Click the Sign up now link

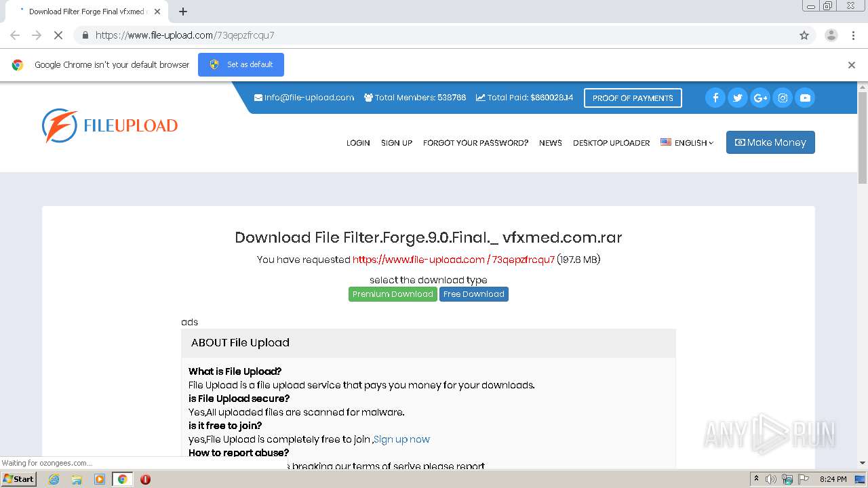pos(401,439)
